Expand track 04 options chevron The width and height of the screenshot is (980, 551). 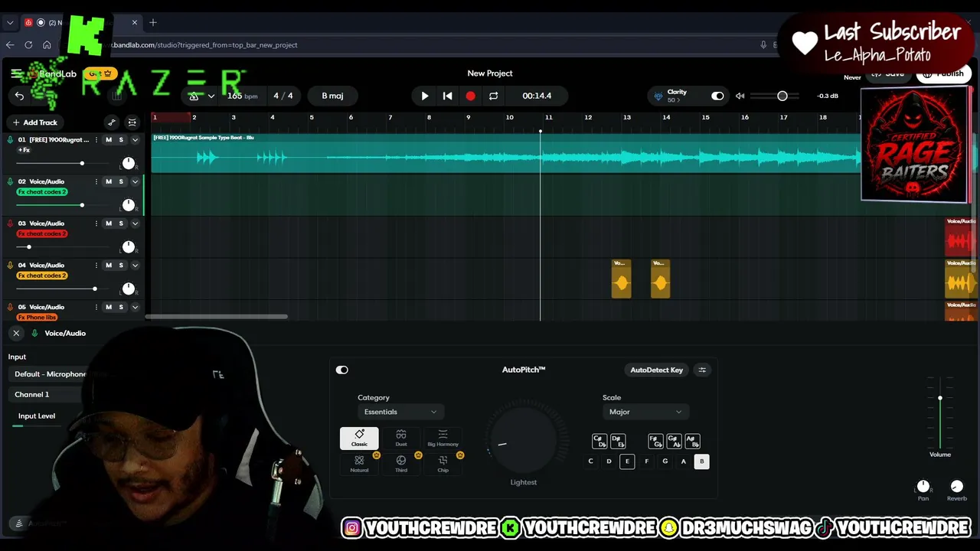tap(136, 266)
